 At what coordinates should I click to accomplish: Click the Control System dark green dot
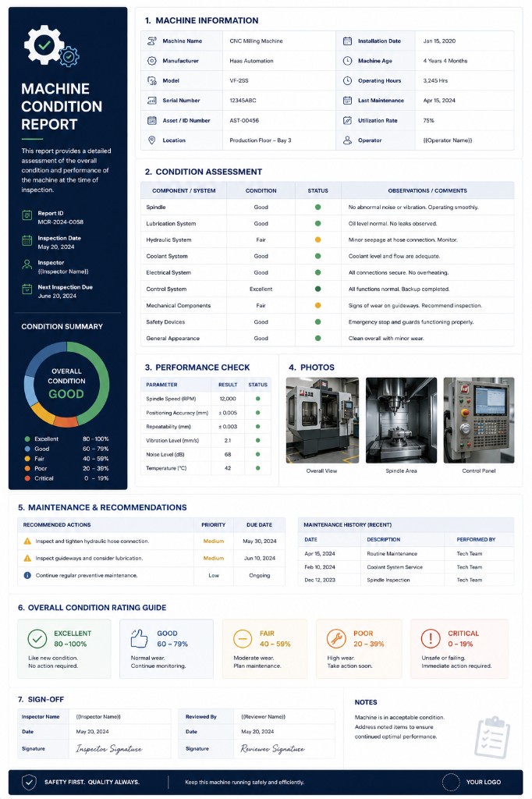pyautogui.click(x=318, y=289)
